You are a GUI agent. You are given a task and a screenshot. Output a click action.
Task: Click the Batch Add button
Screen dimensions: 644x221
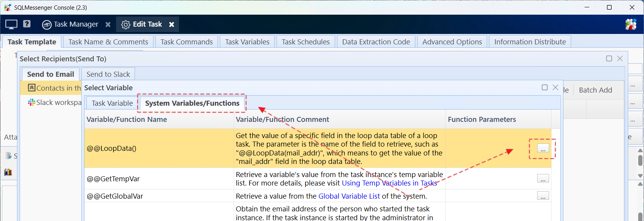coord(595,90)
